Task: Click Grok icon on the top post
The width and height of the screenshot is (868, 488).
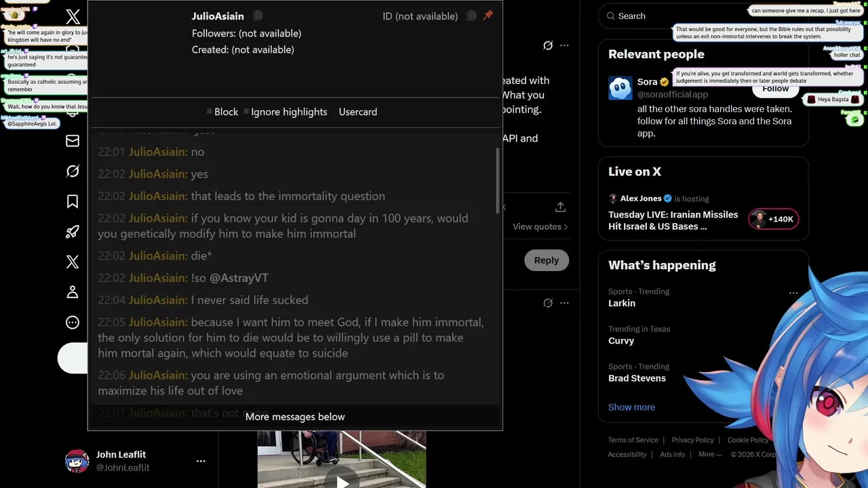Action: tap(548, 45)
